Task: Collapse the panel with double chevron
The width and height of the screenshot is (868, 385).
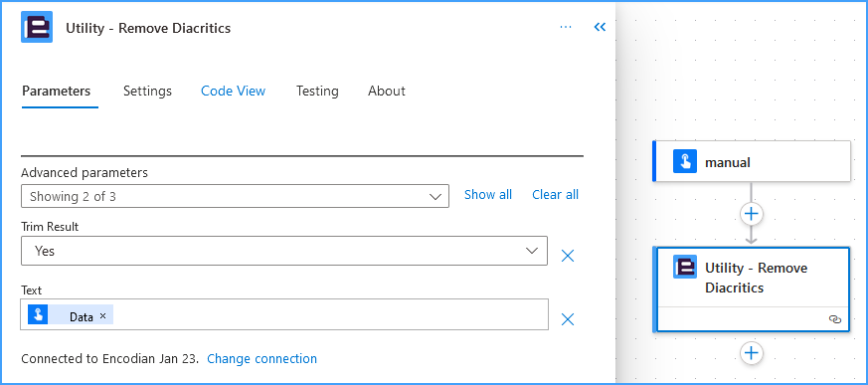Action: (x=600, y=27)
